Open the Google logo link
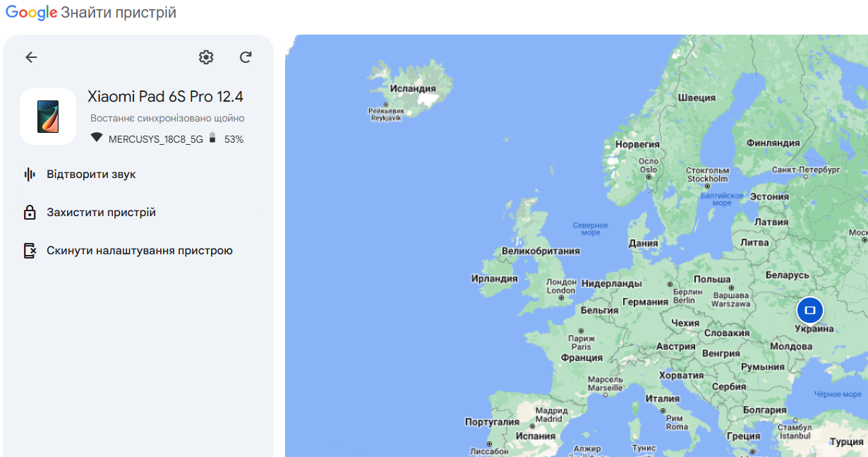868x457 pixels. tap(32, 13)
